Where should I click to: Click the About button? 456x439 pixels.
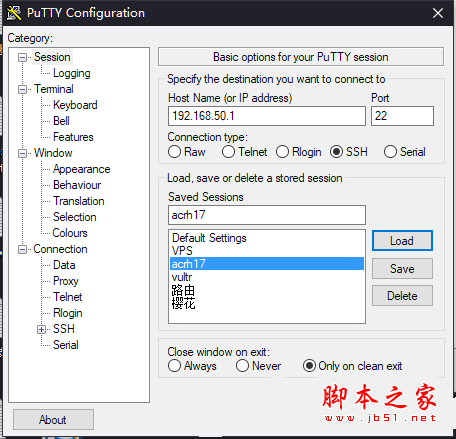point(53,420)
